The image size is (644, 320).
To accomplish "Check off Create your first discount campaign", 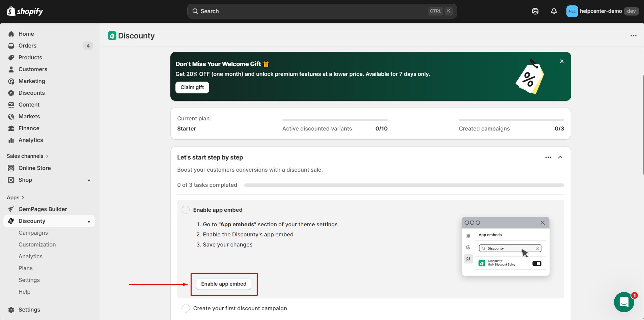I will coord(186,308).
